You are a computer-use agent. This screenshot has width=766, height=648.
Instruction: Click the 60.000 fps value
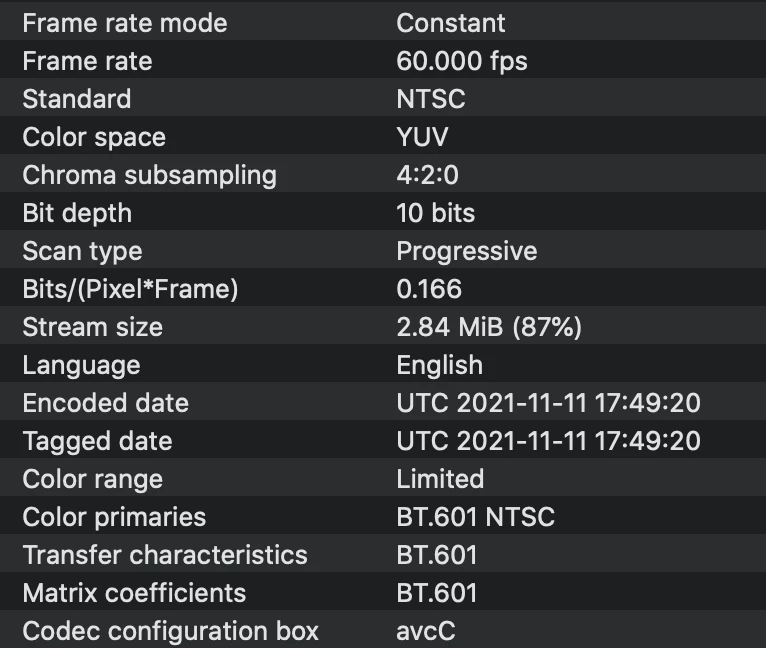462,62
